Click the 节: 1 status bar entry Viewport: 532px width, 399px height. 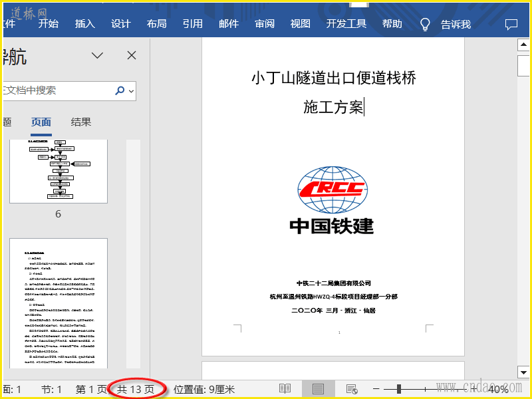51,390
